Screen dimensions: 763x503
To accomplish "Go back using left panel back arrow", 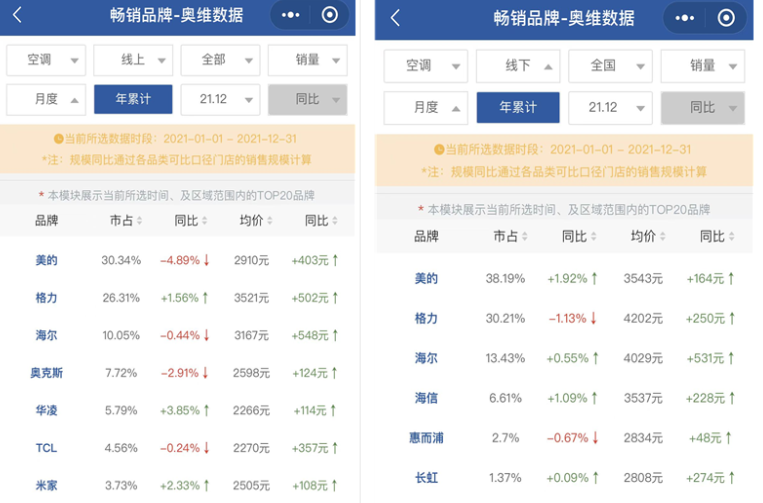I will click(17, 15).
